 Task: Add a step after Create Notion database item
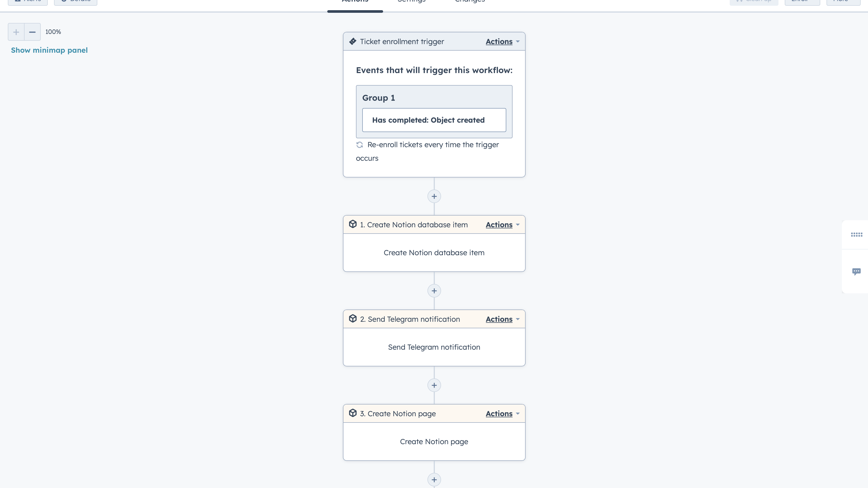coord(434,291)
